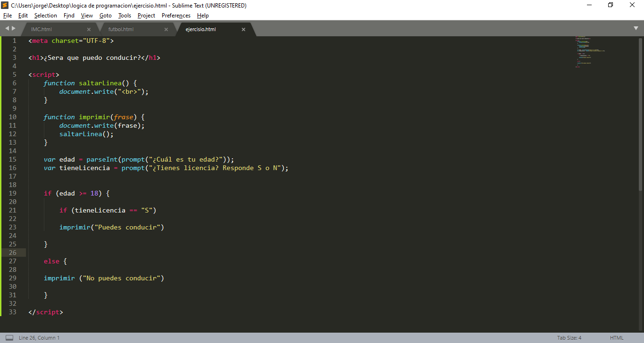The image size is (644, 343).
Task: Click the else { line
Action: click(x=56, y=261)
